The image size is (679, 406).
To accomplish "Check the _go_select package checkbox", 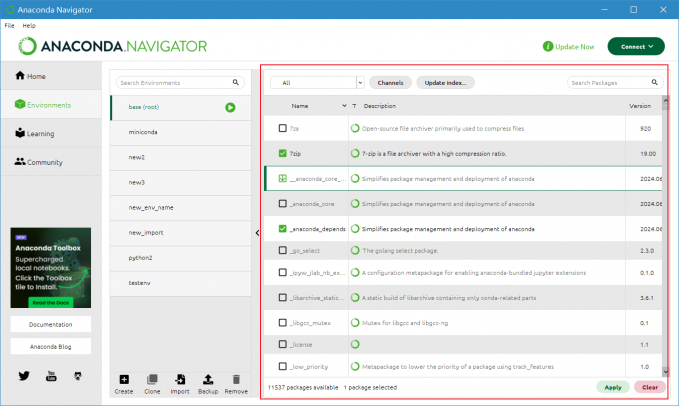I will coord(283,250).
